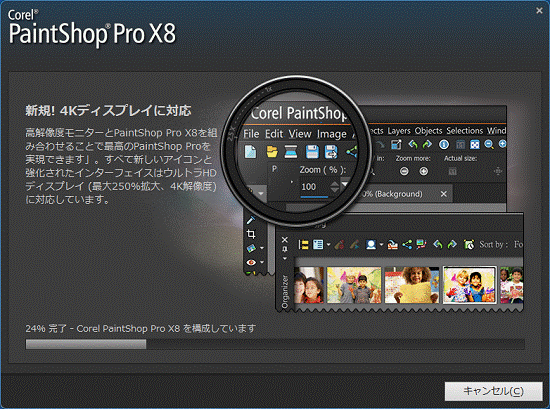Click the green Share icon in the magnifier
Viewport: 550px width, 409px height.
tap(351, 152)
